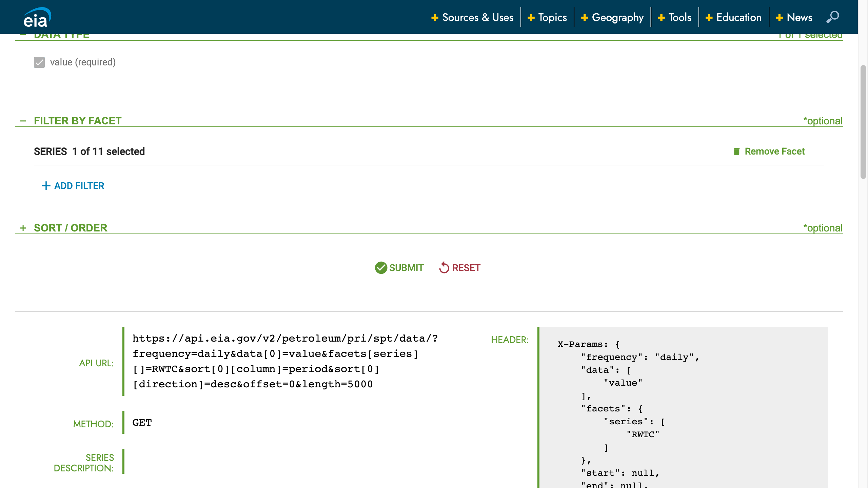Click the ADD FILTER button
Image resolution: width=868 pixels, height=488 pixels.
[x=79, y=186]
